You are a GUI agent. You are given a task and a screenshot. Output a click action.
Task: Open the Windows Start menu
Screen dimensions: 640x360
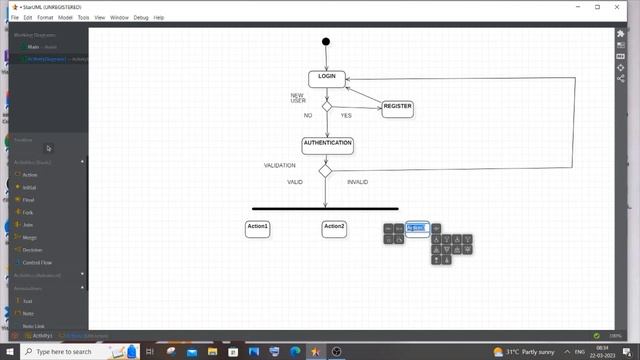[10, 351]
